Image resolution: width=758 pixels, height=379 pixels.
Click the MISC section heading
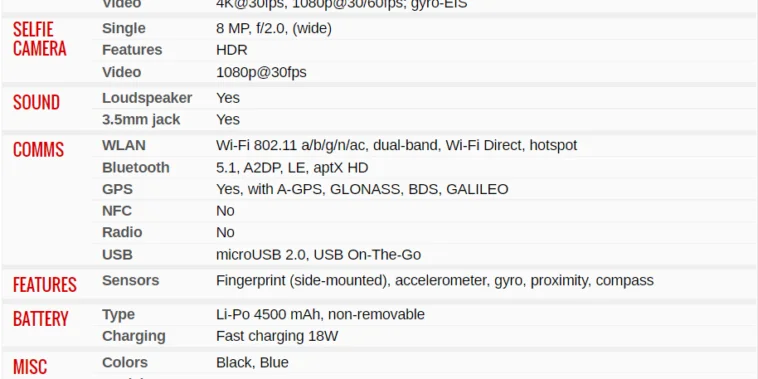tap(30, 367)
